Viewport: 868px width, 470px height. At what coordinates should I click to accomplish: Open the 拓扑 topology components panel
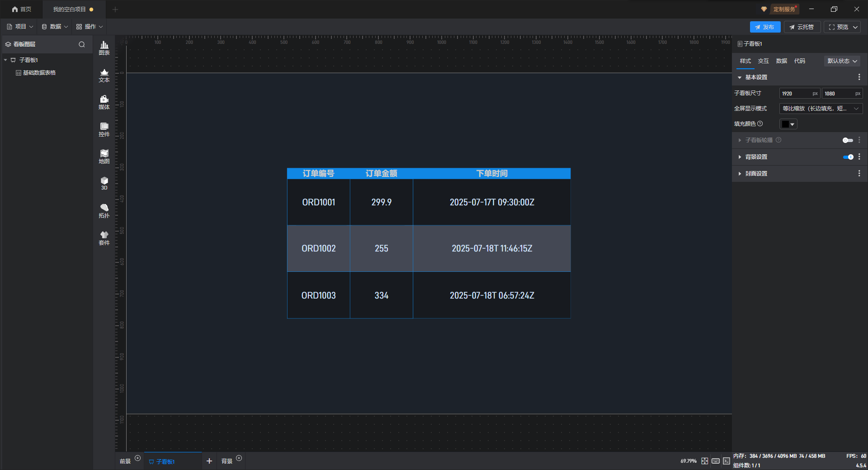104,211
